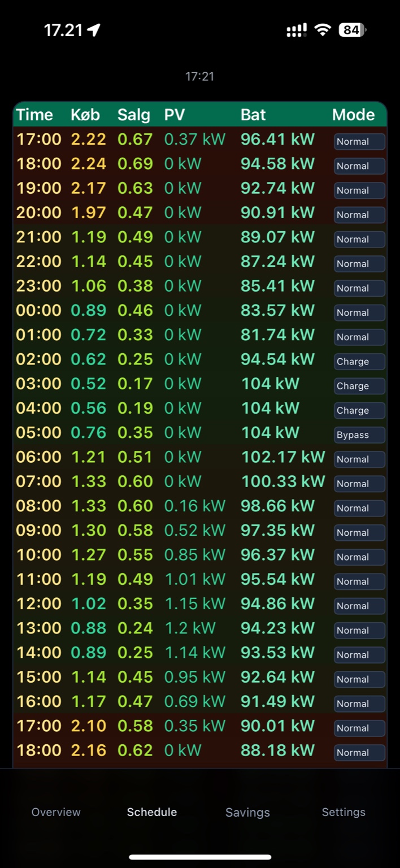
Task: Change the mode for the 20:00 row
Action: coord(359,215)
